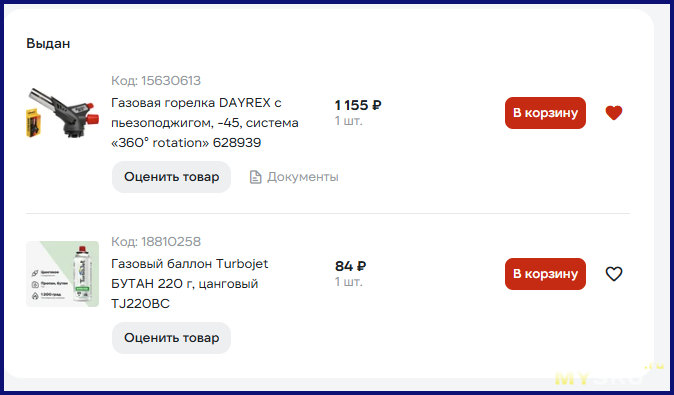674x395 pixels.
Task: Open the DAYREX gas burner product thumbnail
Action: point(63,113)
